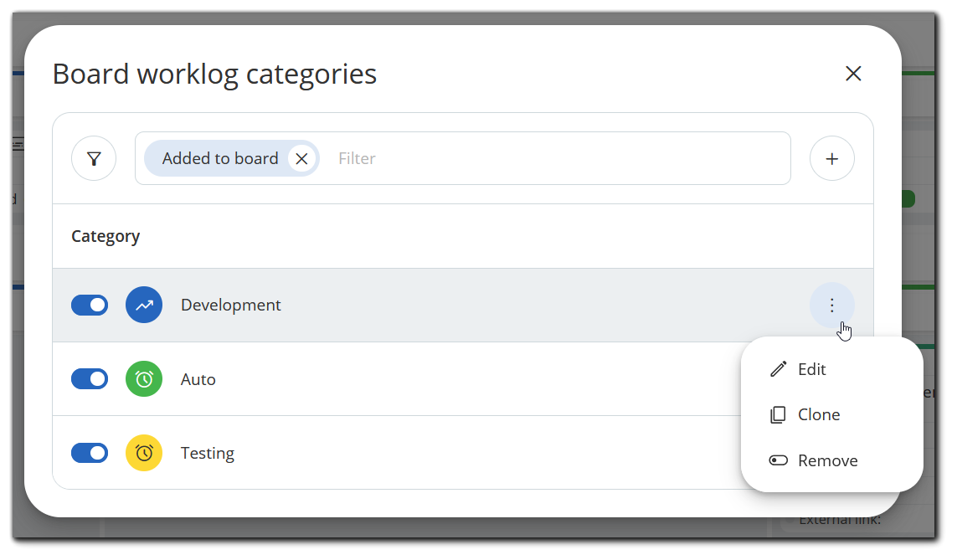Select Clone from the context menu
Viewport: 957px width, 560px height.
click(x=818, y=414)
